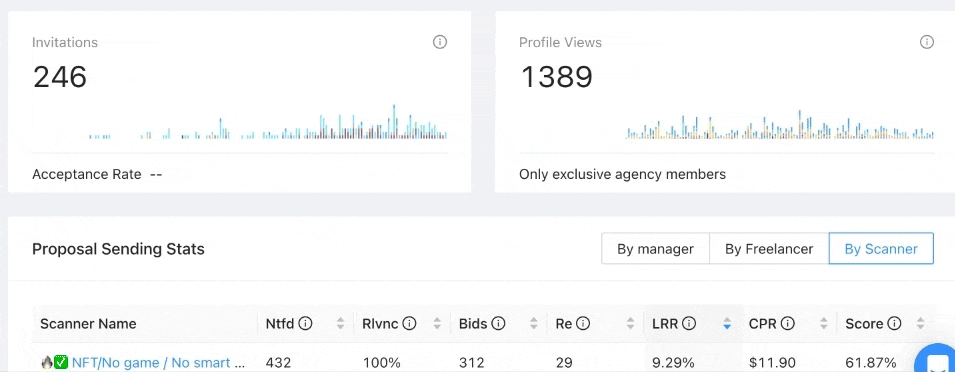Click the Acceptance Rate label
The width and height of the screenshot is (955, 372).
[x=86, y=175]
